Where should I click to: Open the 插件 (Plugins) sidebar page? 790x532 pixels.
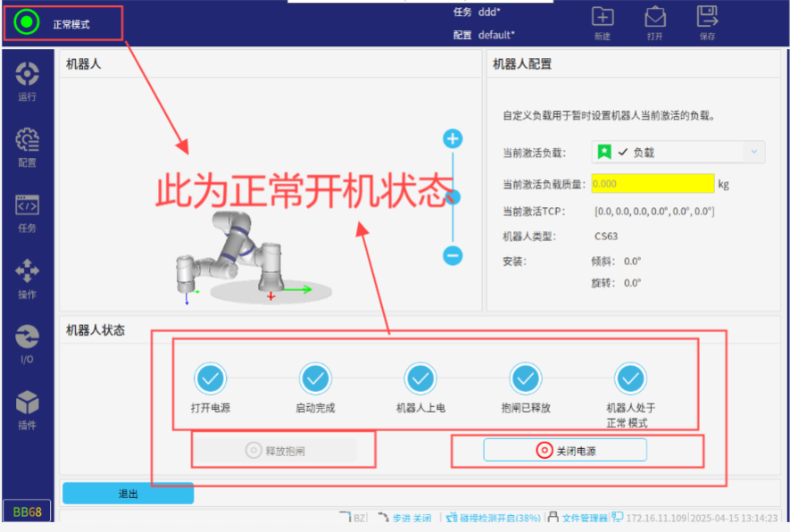pyautogui.click(x=27, y=409)
